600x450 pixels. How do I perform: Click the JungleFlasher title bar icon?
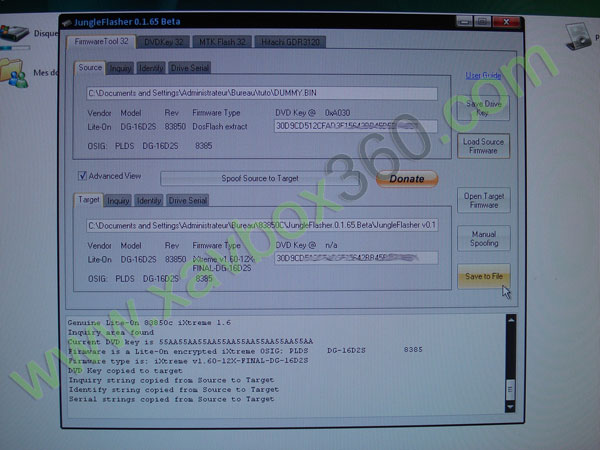67,23
